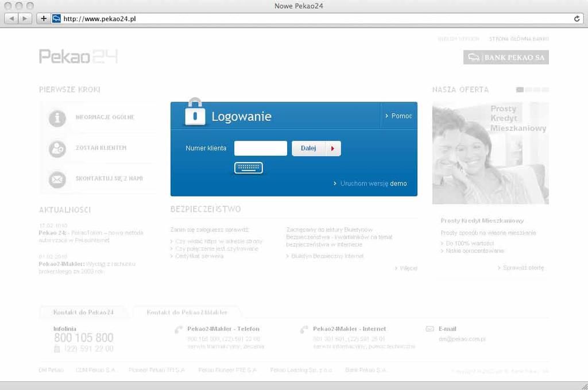Click the envelope icon beside E-mail
The height and width of the screenshot is (390, 588).
click(x=430, y=329)
